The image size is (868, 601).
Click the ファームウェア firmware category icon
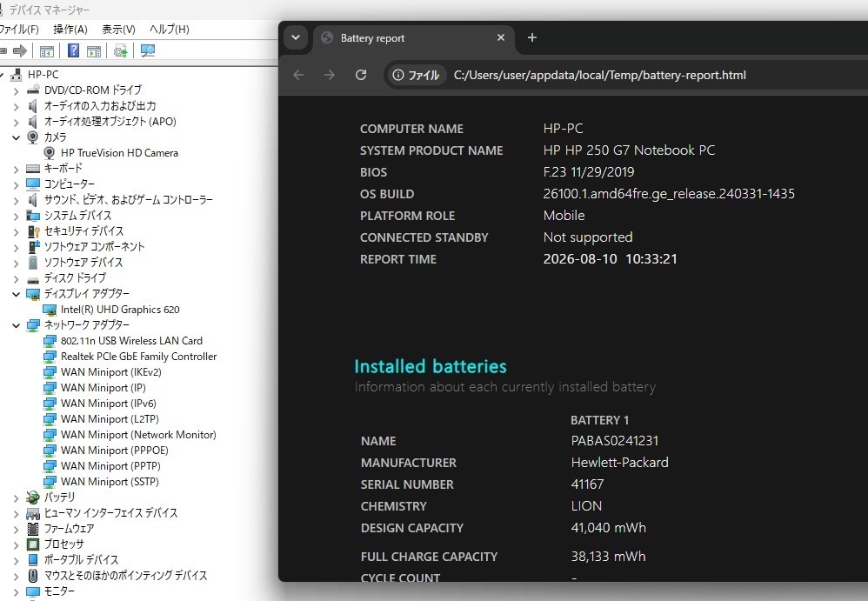click(33, 529)
